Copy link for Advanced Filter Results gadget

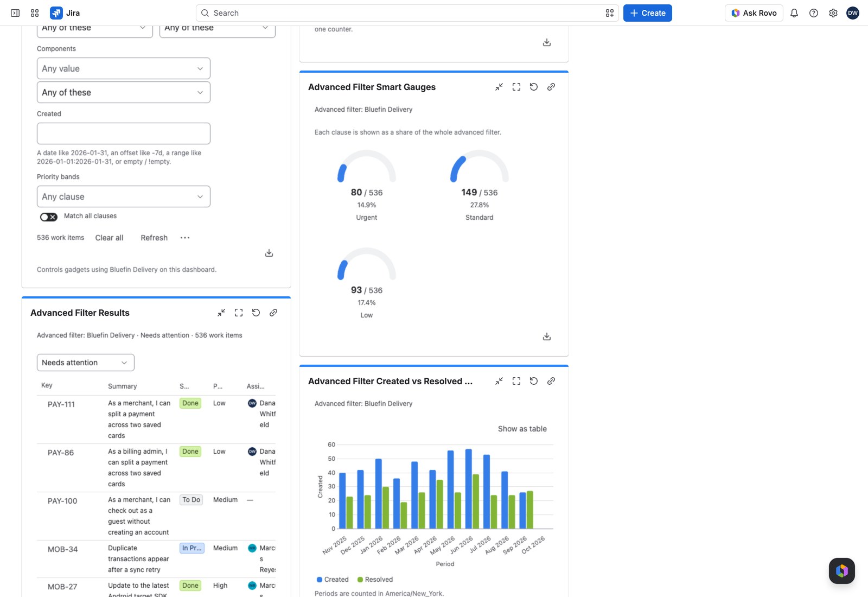click(273, 313)
